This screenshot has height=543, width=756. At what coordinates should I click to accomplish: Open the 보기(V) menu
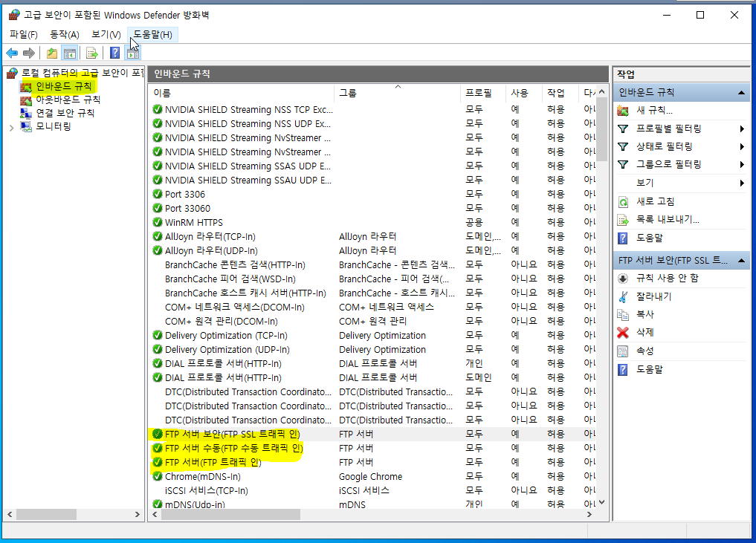tap(106, 34)
